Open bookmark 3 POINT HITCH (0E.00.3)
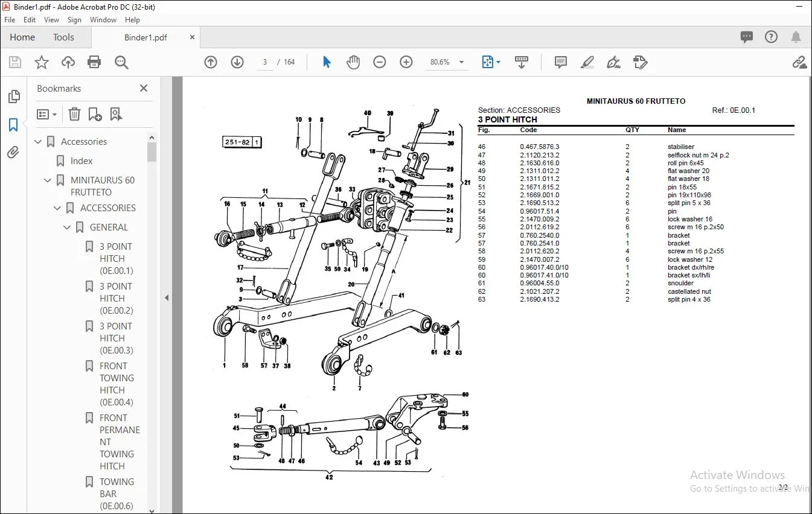 117,338
